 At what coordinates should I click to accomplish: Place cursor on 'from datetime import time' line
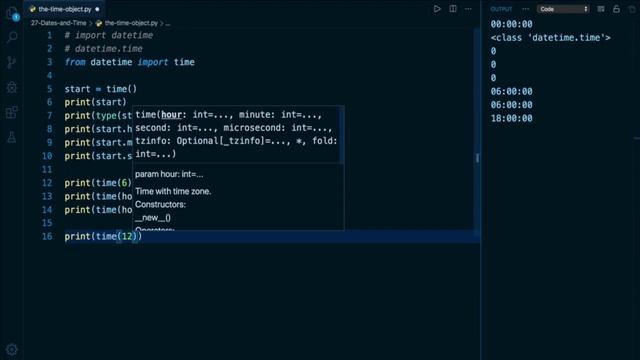(x=129, y=62)
